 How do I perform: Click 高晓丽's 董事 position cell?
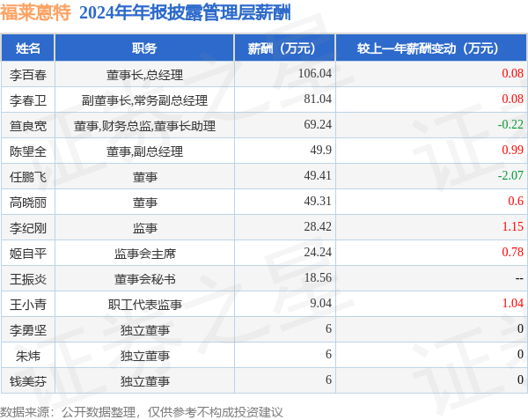(x=144, y=203)
